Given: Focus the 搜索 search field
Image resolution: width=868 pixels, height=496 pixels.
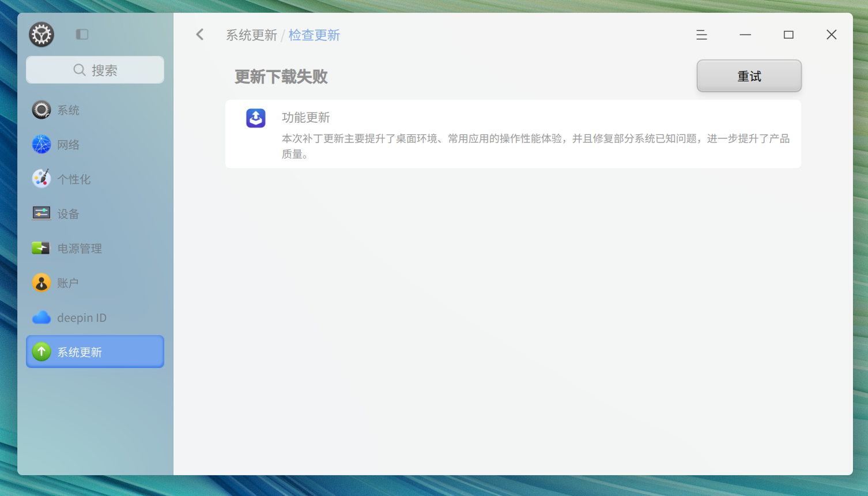Looking at the screenshot, I should [x=95, y=70].
